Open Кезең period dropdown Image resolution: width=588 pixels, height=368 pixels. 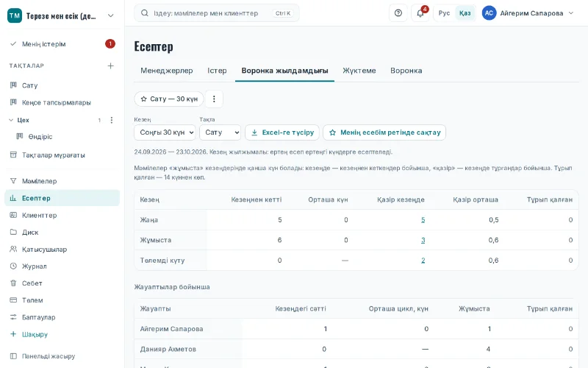(x=165, y=132)
